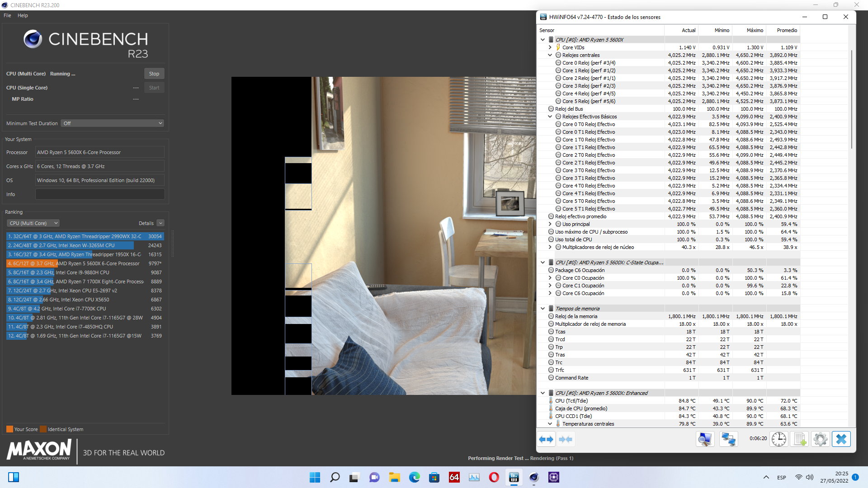Expand Multiplicadores de reloj de núcleo

550,247
